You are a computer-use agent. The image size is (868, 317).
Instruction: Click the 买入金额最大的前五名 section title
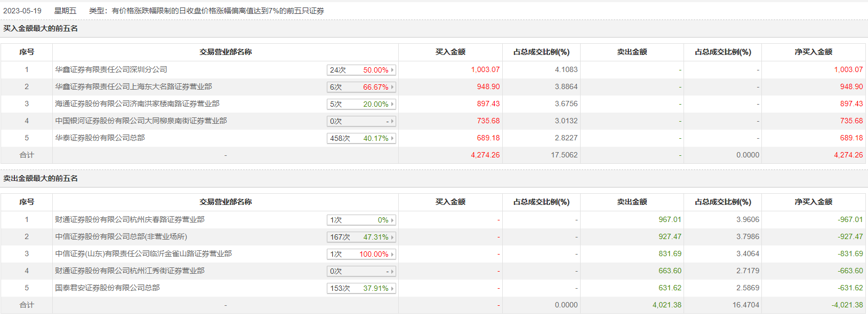point(41,28)
